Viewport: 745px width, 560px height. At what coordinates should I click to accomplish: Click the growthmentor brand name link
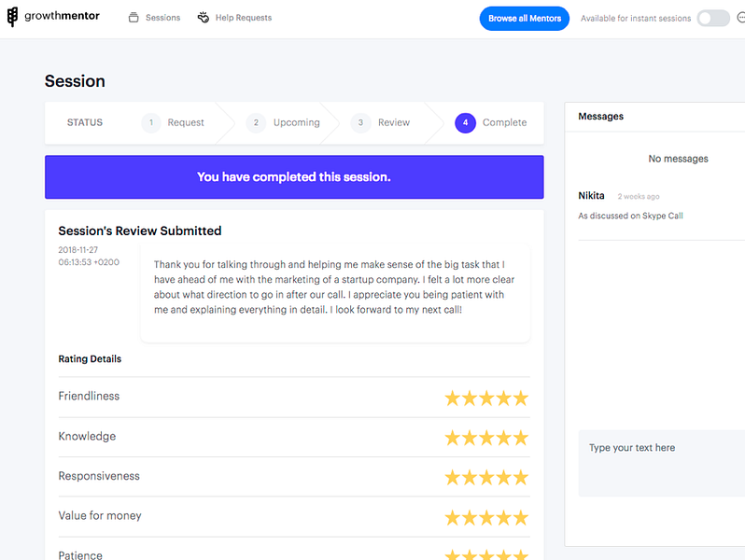[x=62, y=16]
